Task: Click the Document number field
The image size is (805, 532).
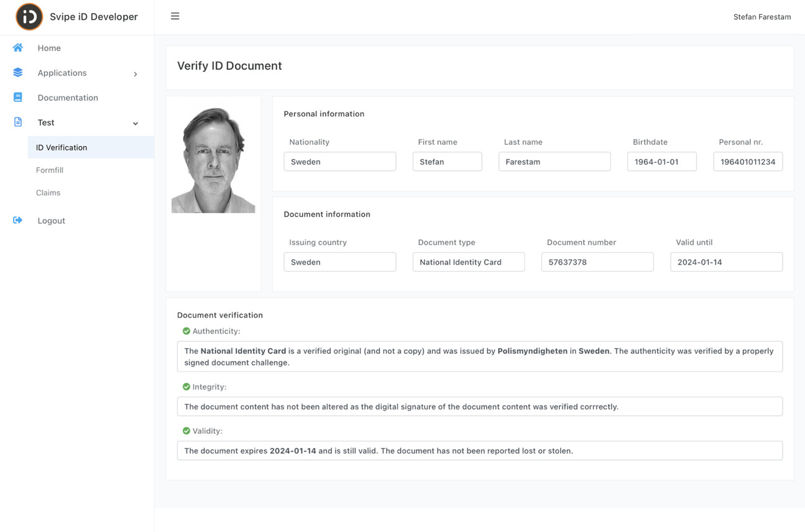Action: pos(597,262)
